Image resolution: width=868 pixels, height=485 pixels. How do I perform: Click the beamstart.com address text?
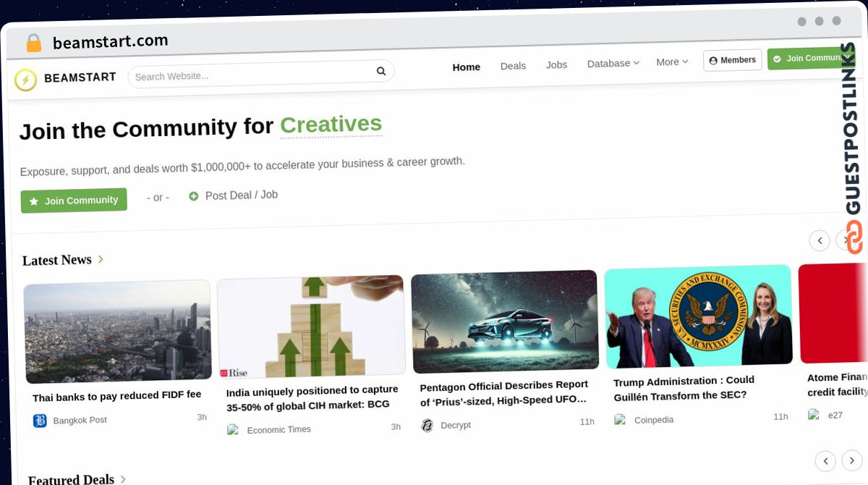(110, 42)
